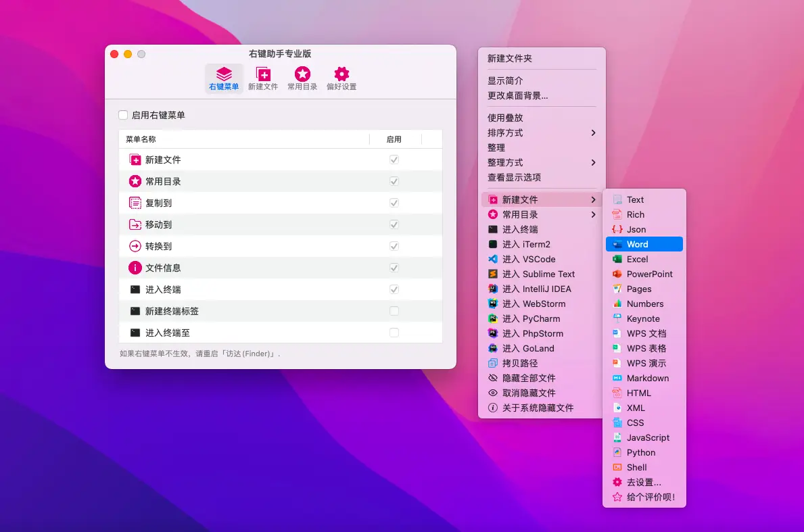This screenshot has width=804, height=532.
Task: Click the 文件信息 info icon in list
Action: coord(135,268)
